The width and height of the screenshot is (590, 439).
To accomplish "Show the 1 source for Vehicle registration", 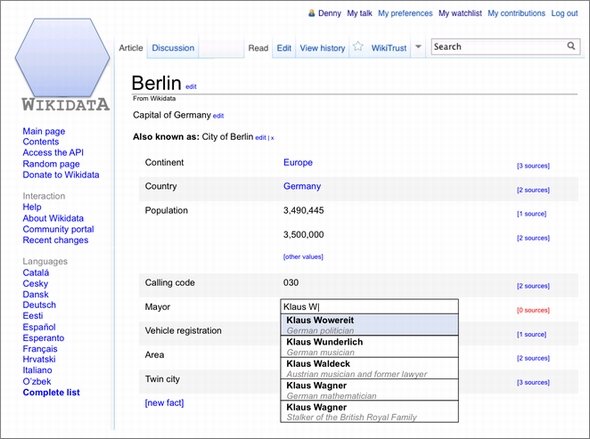I will coord(531,334).
